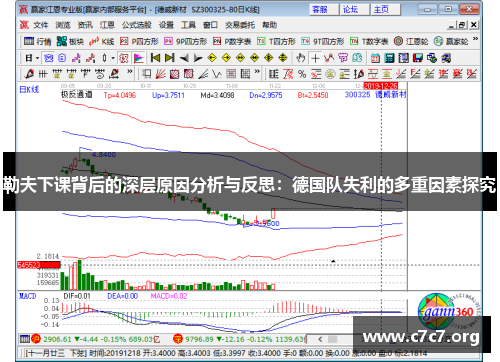Expand the top toolbar overflow chevron
The image size is (500, 362).
click(x=475, y=39)
